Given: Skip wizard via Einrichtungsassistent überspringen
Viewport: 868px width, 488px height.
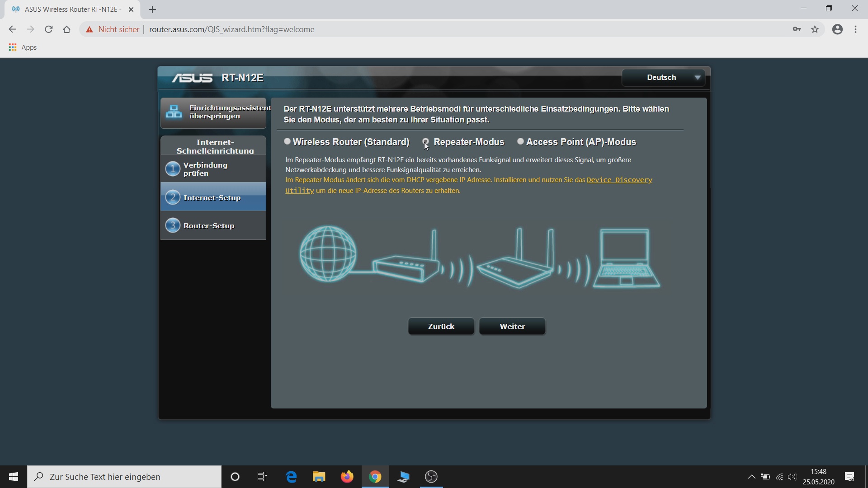Looking at the screenshot, I should tap(213, 113).
